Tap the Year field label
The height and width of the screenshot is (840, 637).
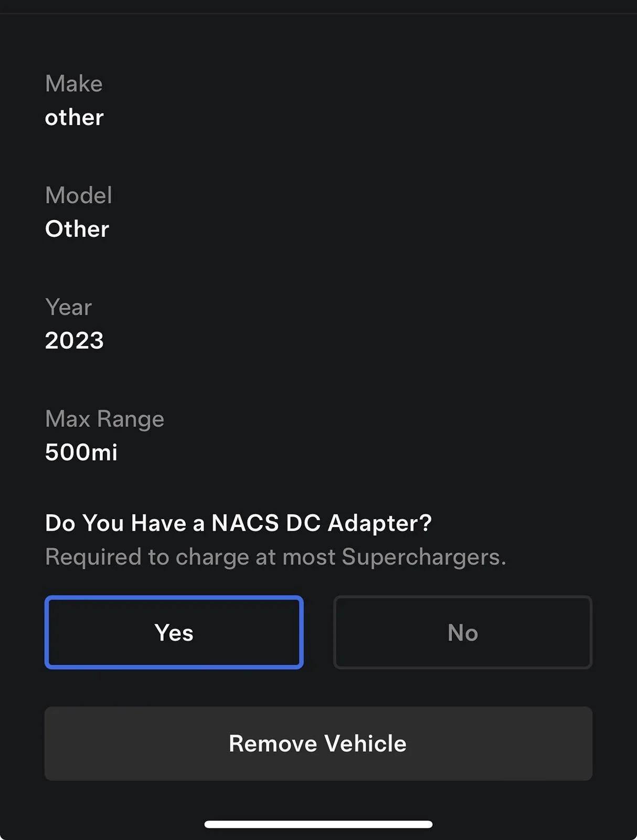(68, 307)
